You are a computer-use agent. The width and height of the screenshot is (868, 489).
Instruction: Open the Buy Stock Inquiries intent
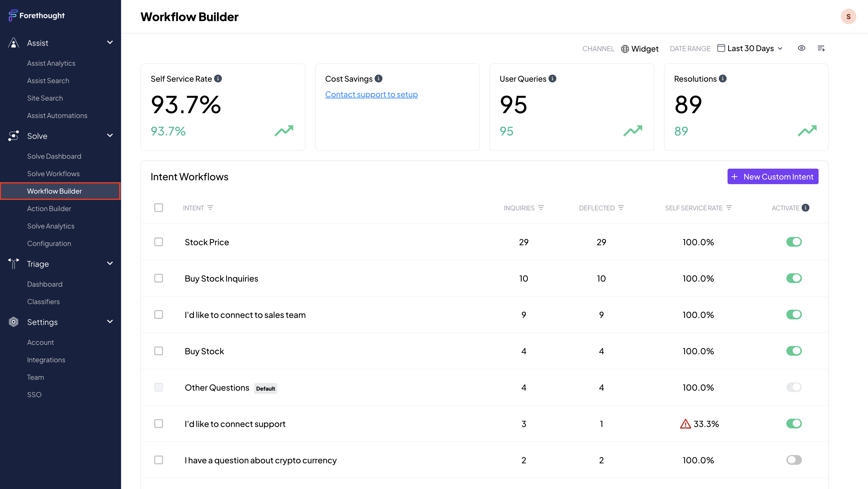click(x=221, y=279)
